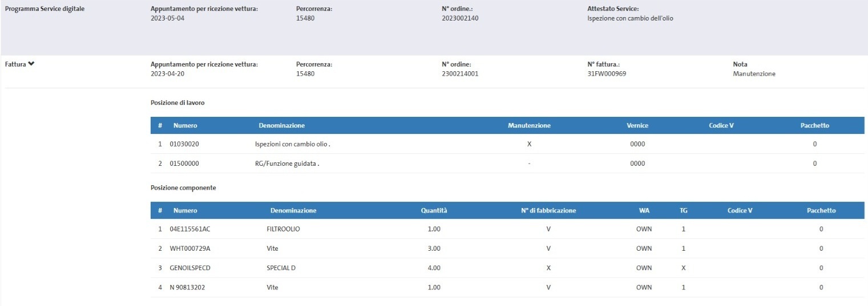This screenshot has height=306, width=868.
Task: Click the WA column header
Action: [644, 210]
